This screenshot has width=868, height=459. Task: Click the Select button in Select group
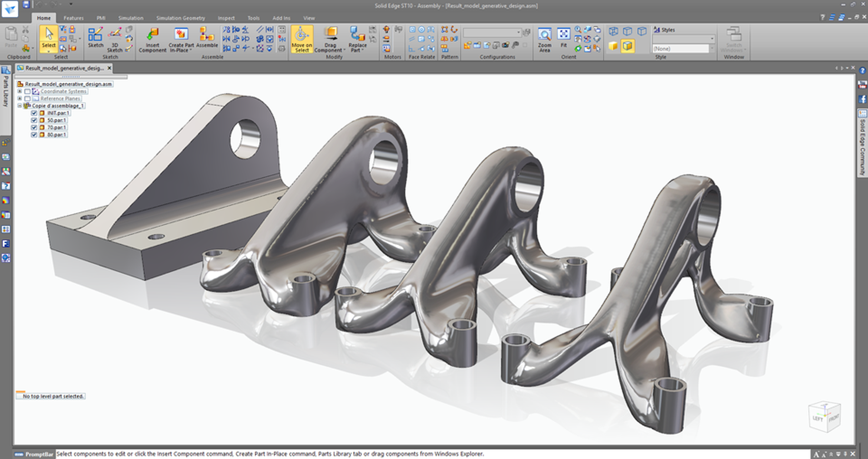(49, 39)
